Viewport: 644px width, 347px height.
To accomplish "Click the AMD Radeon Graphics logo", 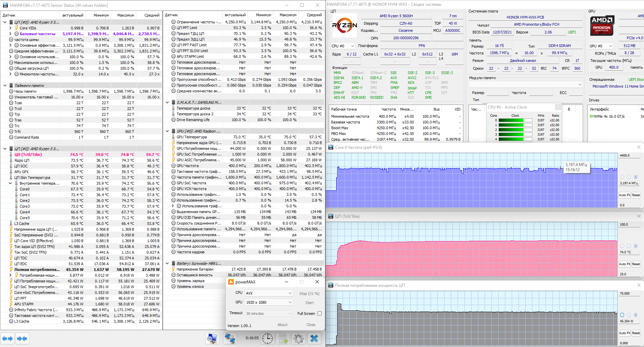I will pyautogui.click(x=602, y=25).
